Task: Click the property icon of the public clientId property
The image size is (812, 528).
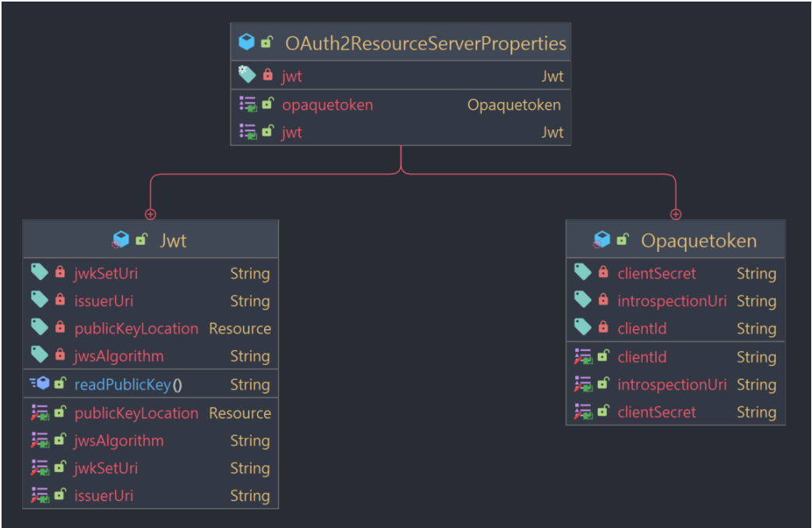Action: click(583, 356)
